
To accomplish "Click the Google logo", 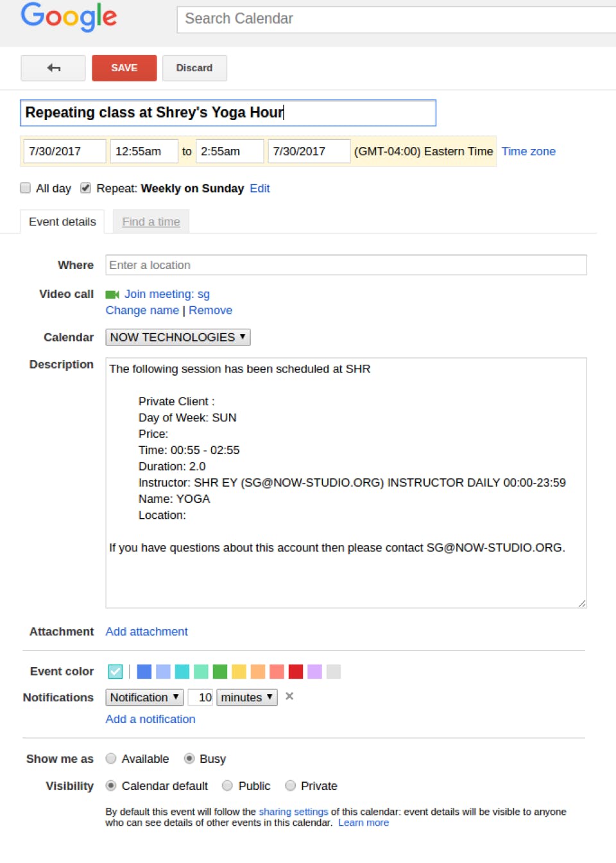I will click(69, 17).
